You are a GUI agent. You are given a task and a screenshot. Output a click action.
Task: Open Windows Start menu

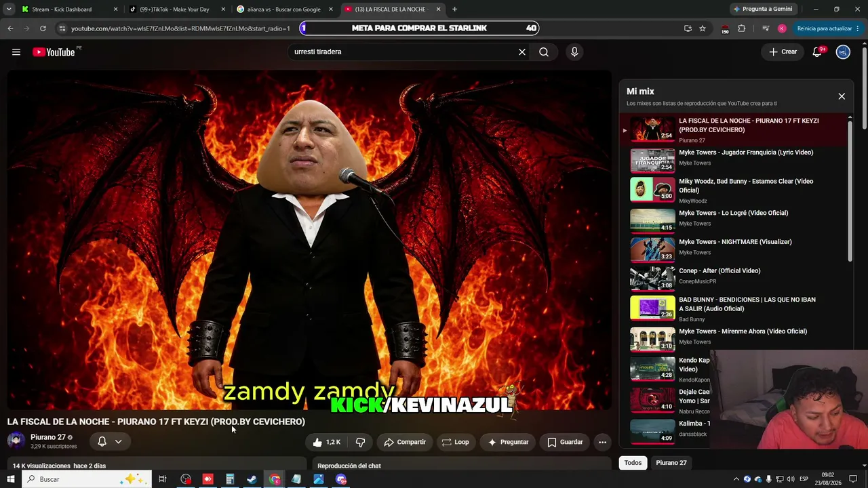click(x=10, y=479)
